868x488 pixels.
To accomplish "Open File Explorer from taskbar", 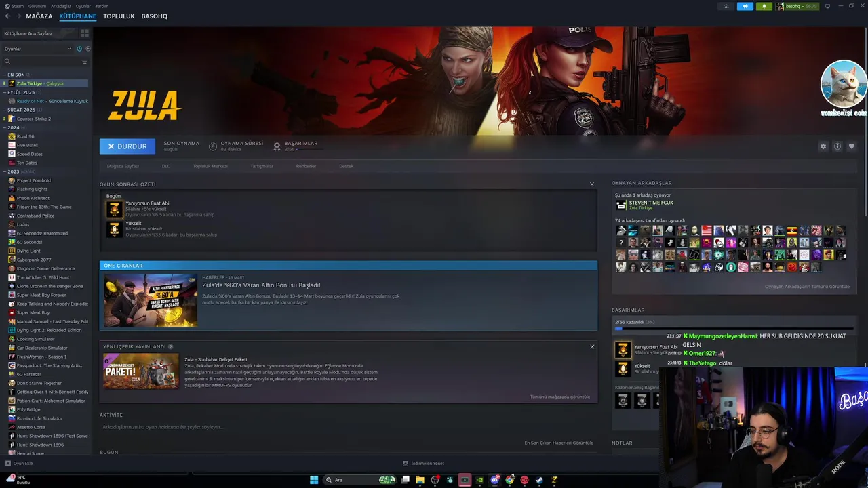I will [420, 480].
